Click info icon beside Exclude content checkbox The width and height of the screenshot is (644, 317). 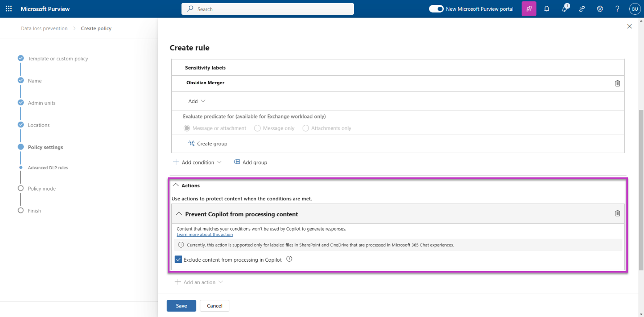tap(289, 259)
